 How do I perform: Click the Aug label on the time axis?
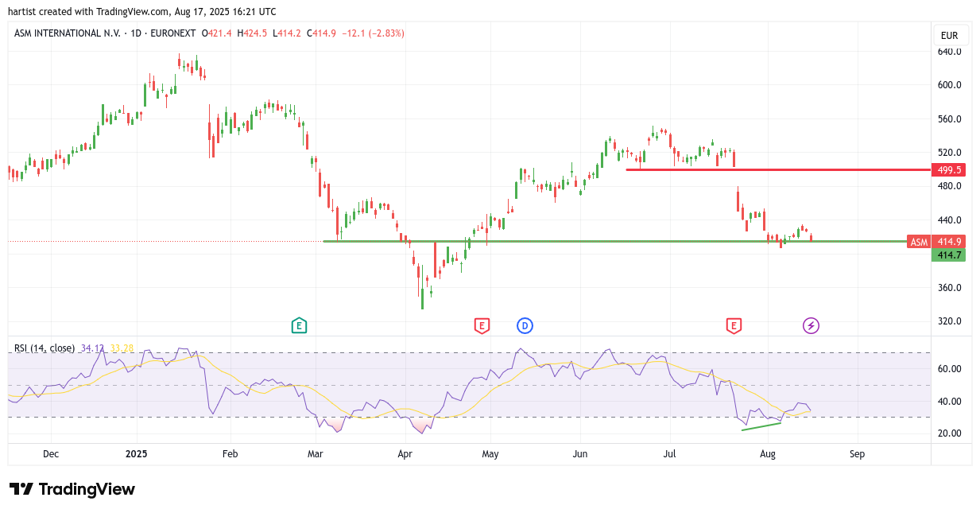[x=768, y=454]
